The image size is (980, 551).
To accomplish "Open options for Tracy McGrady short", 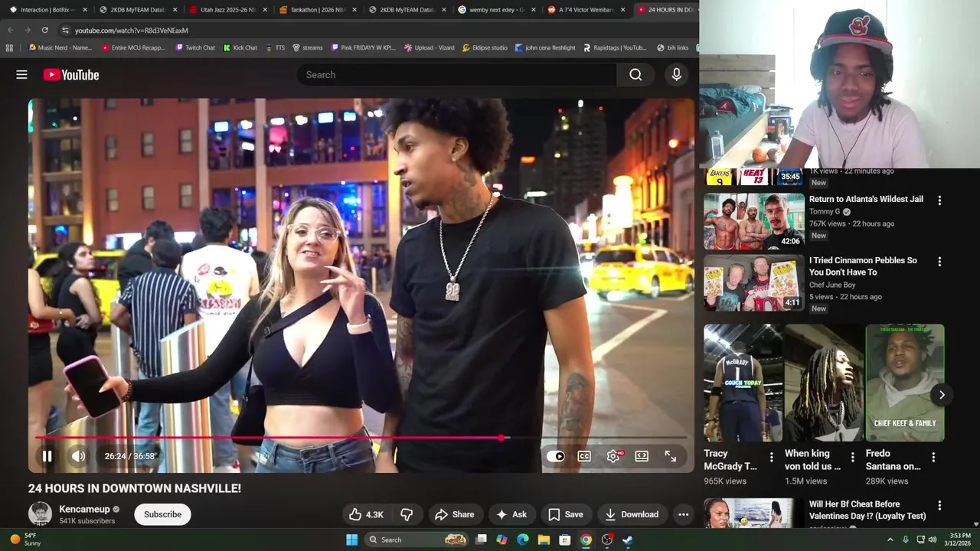I will [771, 458].
